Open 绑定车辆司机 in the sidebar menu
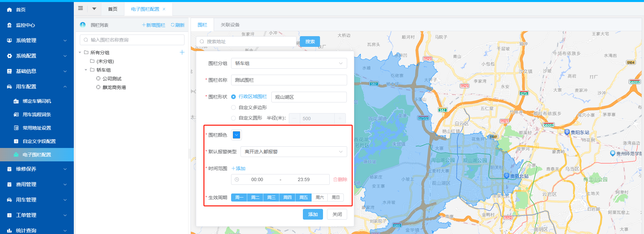The width and height of the screenshot is (644, 234). coord(37,101)
